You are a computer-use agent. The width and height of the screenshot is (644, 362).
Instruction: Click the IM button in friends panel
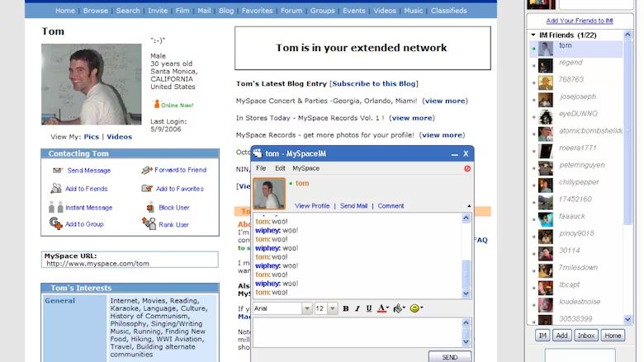[x=542, y=336]
